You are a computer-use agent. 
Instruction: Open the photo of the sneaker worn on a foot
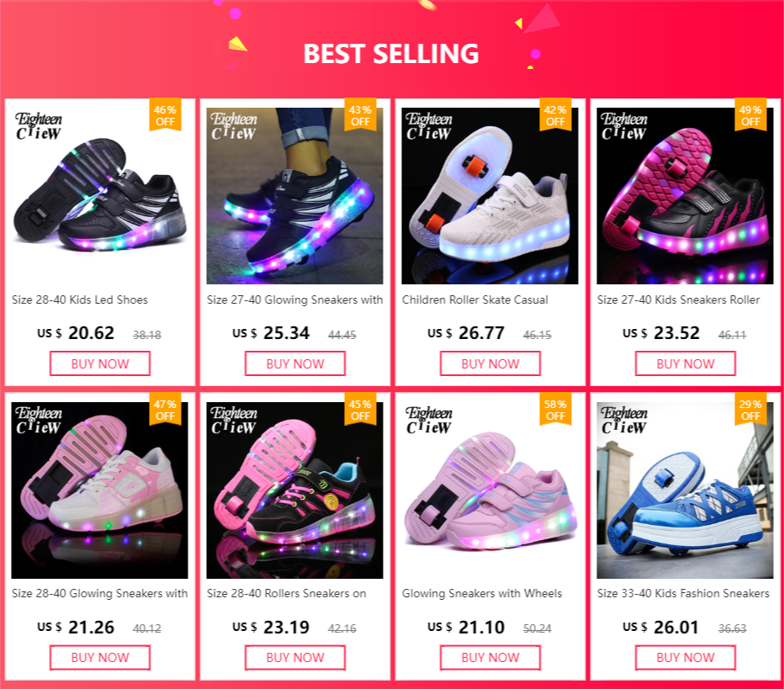click(295, 196)
